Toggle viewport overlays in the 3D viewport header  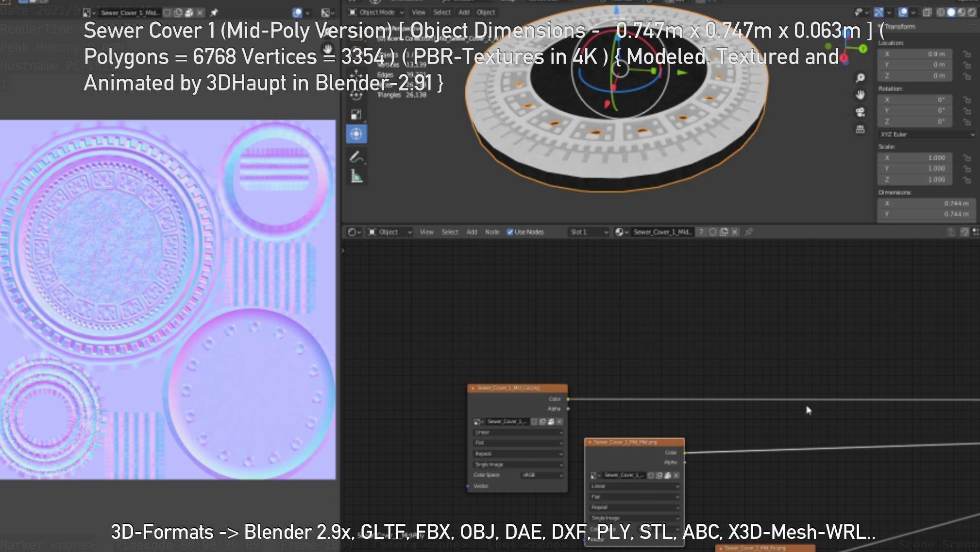[x=903, y=12]
